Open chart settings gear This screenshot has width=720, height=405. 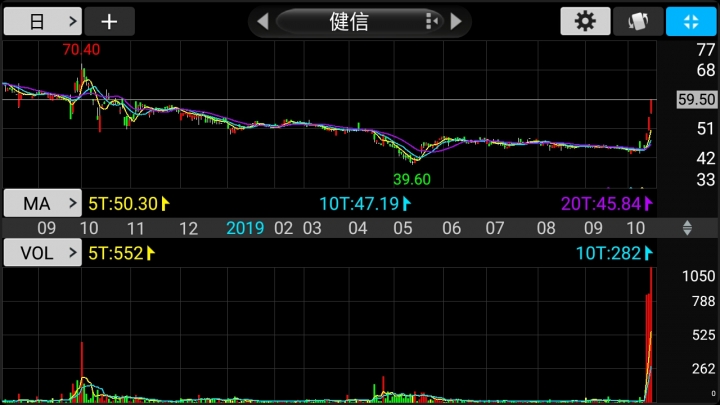(x=585, y=21)
